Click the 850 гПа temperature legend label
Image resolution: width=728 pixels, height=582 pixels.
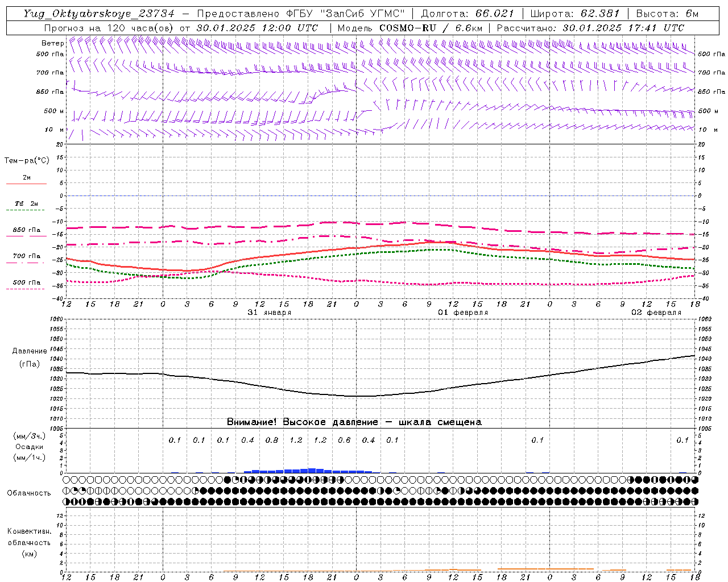(x=27, y=230)
